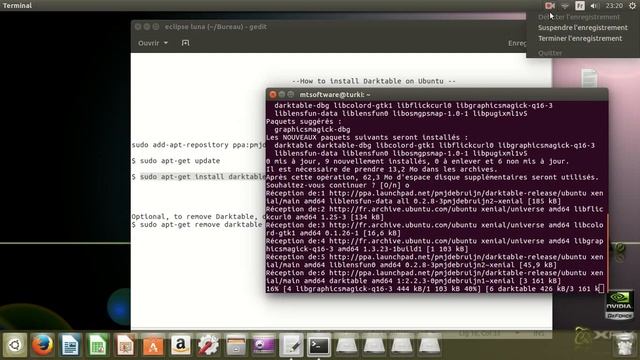Screen dimensions: 640x360
Task: Choose Terminer l'enregistrement
Action: pyautogui.click(x=580, y=38)
